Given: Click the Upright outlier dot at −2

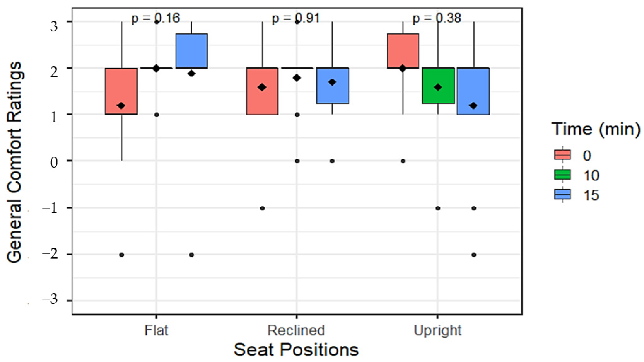Looking at the screenshot, I should 474,255.
